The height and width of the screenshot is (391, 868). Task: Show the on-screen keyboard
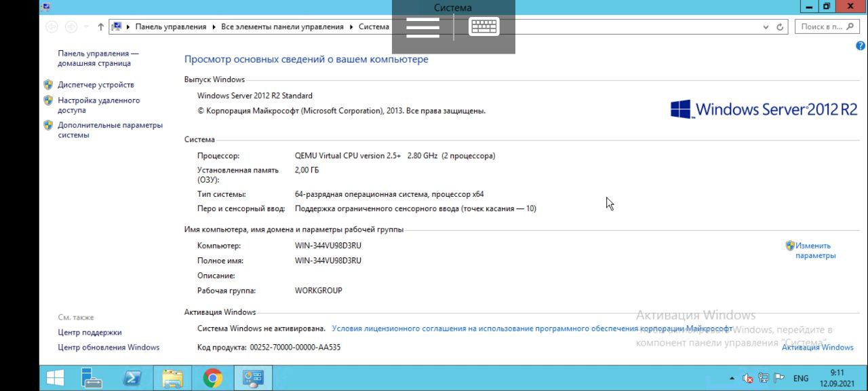click(484, 26)
